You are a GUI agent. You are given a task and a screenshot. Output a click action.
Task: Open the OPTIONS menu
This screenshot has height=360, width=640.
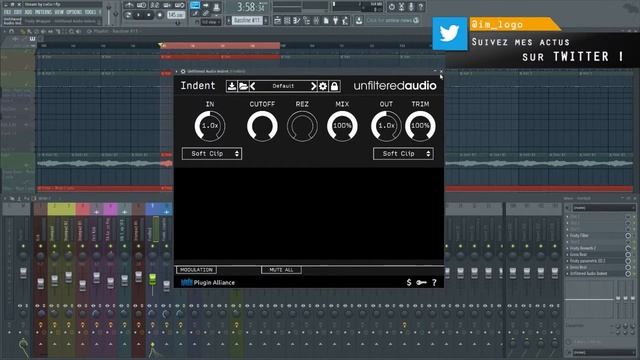tap(74, 12)
